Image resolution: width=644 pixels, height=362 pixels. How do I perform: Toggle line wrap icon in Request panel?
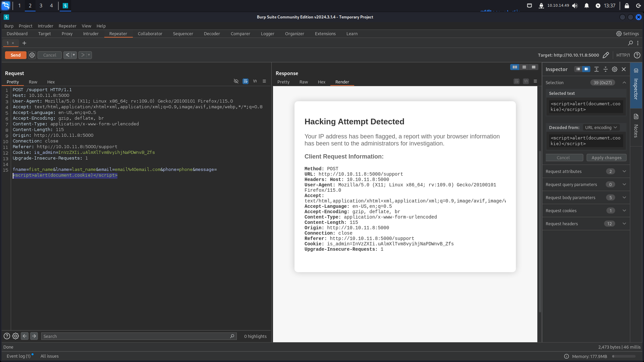point(246,81)
